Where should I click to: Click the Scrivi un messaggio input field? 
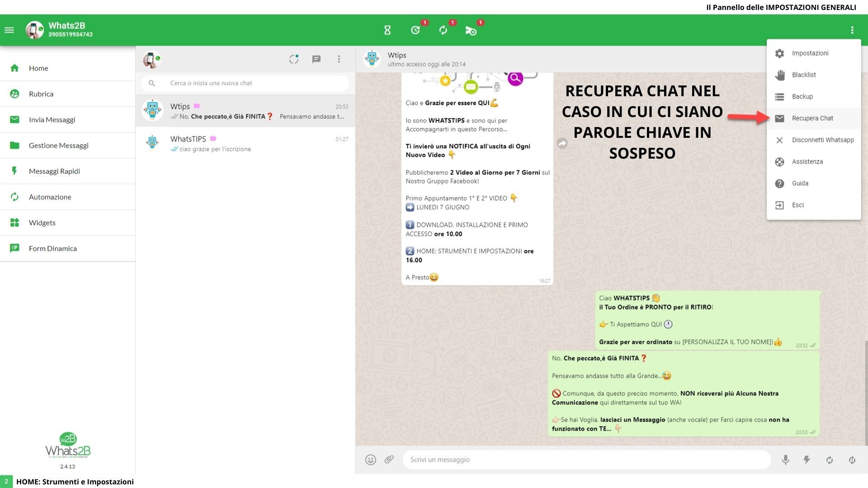tap(587, 460)
